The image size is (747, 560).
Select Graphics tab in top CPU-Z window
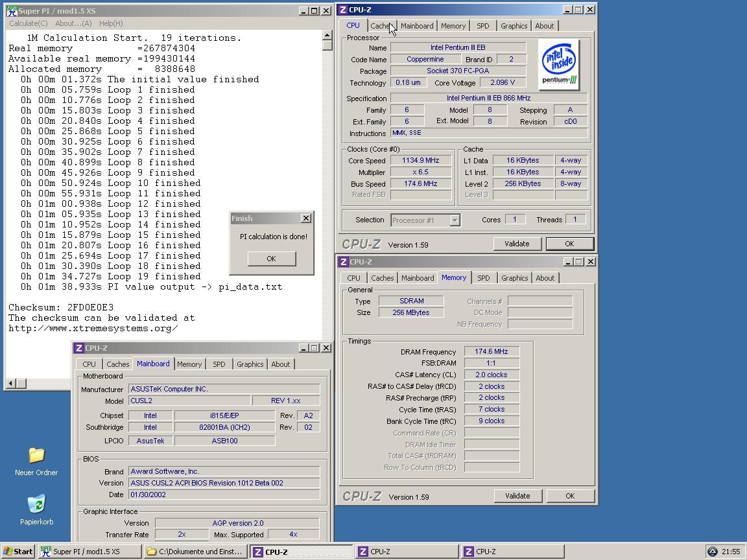point(514,26)
